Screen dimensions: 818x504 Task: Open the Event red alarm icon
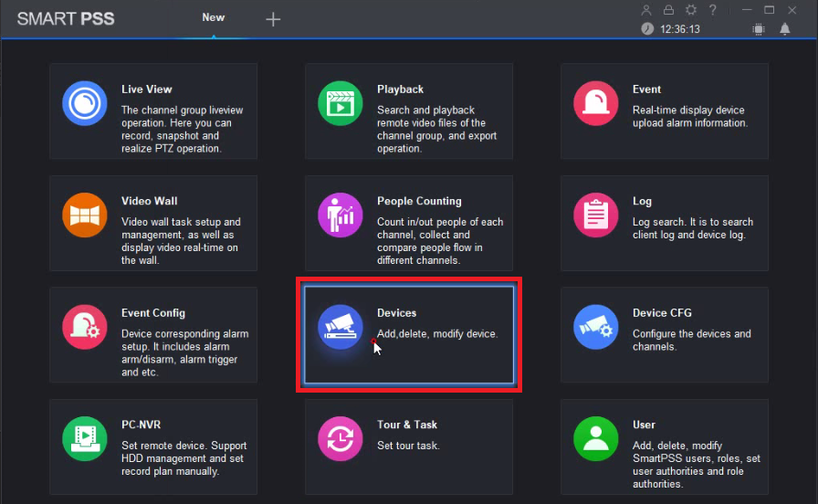(x=596, y=103)
